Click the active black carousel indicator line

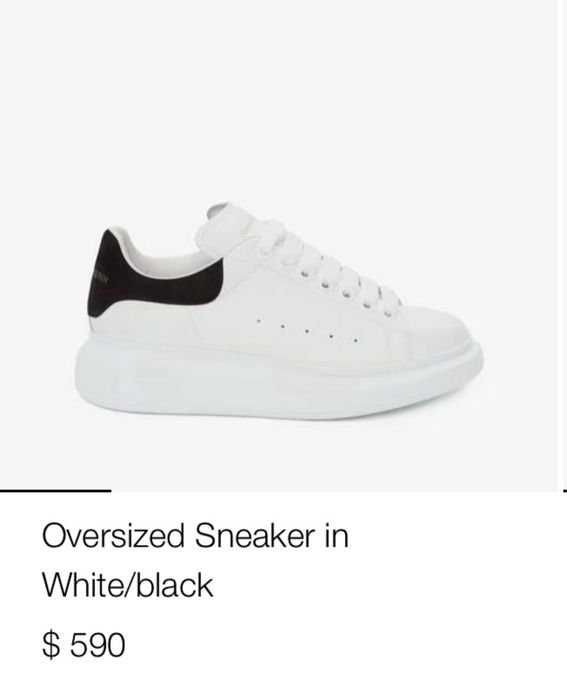(55, 491)
